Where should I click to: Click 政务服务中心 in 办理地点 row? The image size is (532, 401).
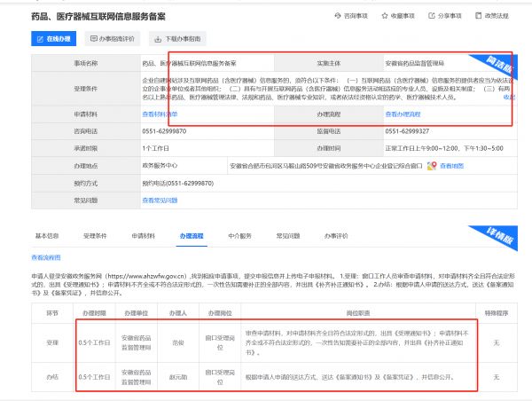tap(160, 165)
